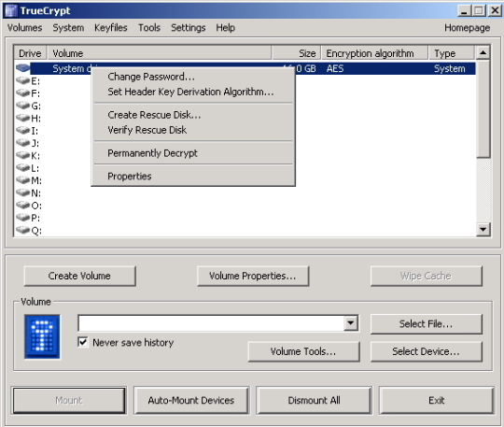Click the volume path input field
Image resolution: width=504 pixels, height=427 pixels.
point(211,323)
